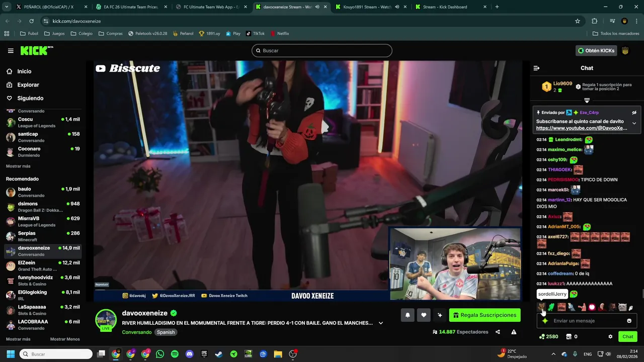Share the stream with share icon
This screenshot has width=644, height=362.
(x=498, y=332)
